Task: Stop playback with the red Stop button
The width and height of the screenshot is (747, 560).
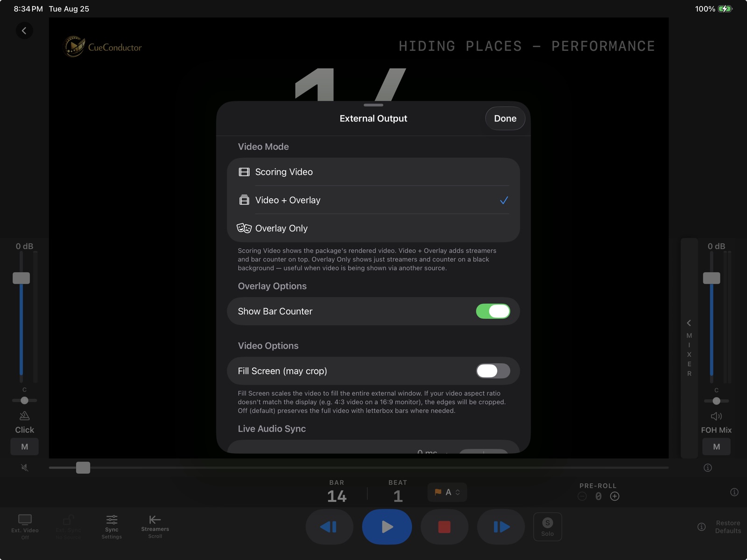Action: [444, 527]
